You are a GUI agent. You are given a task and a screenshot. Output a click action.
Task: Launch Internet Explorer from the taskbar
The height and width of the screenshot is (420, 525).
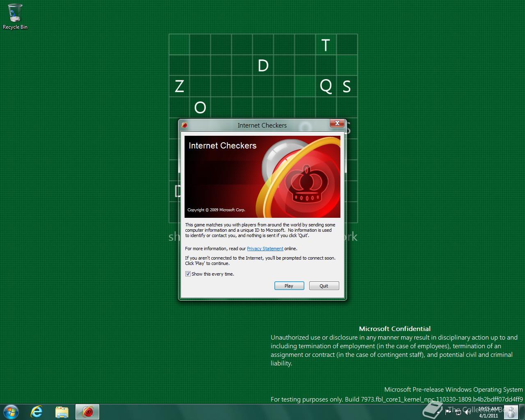tap(37, 412)
